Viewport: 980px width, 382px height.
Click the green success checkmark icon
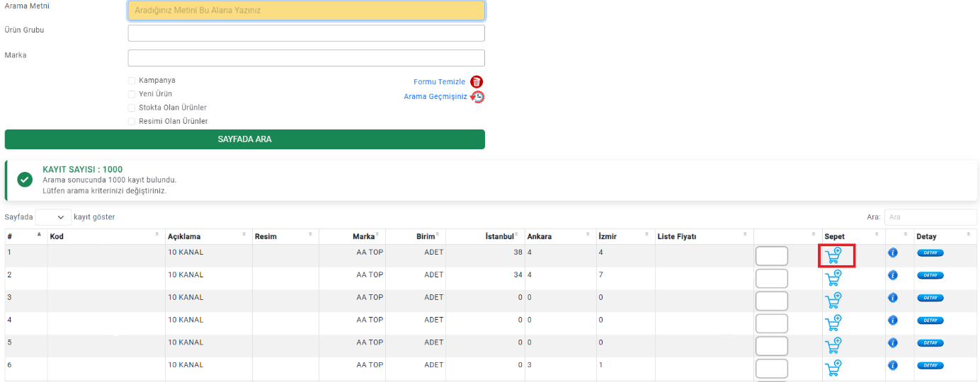25,180
